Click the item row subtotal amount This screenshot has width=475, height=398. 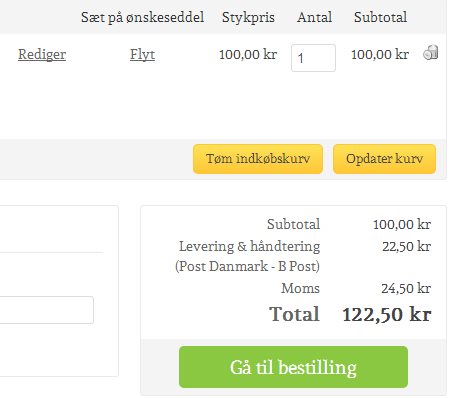[x=380, y=54]
